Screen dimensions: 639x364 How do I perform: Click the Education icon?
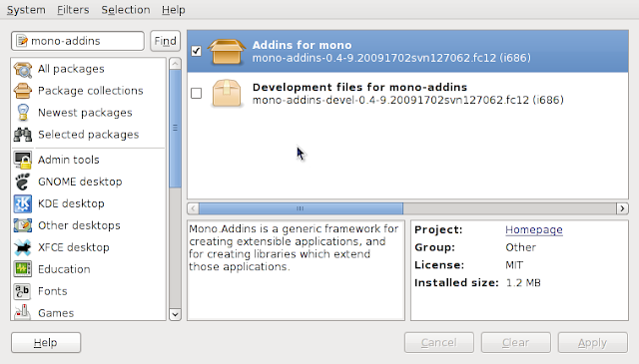23,269
